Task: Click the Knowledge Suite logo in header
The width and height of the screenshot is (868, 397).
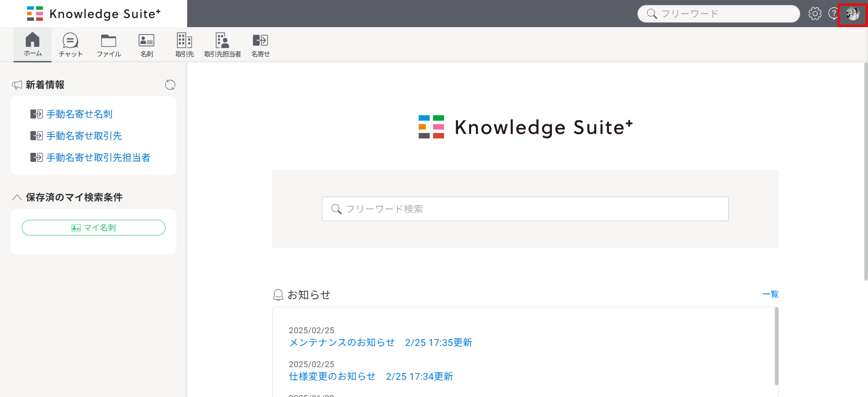Action: click(94, 14)
